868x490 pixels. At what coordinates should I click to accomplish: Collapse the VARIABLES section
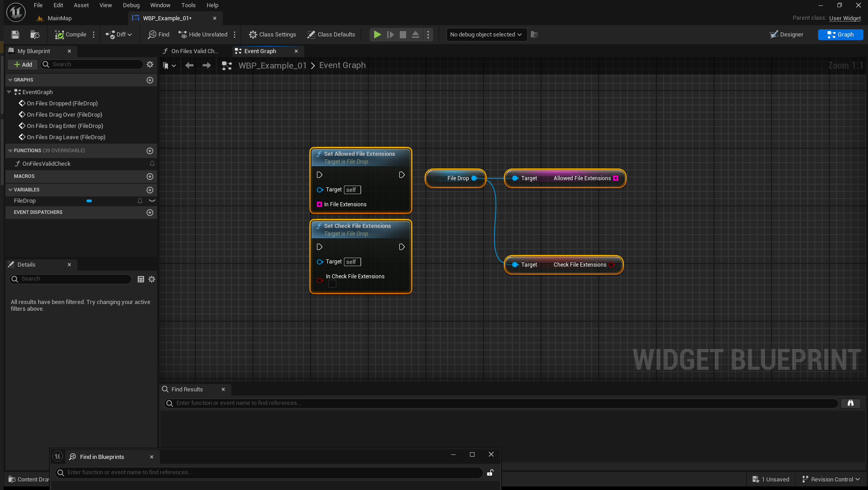(10, 190)
